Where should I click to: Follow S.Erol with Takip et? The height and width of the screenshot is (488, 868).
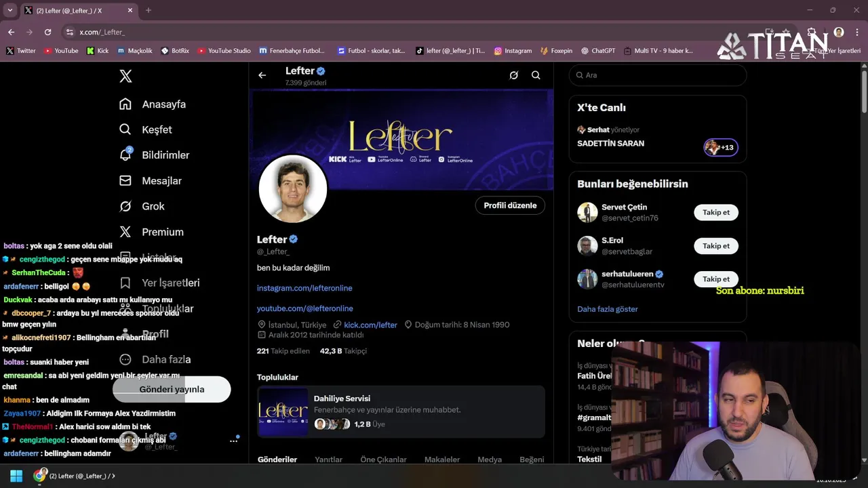pos(716,246)
